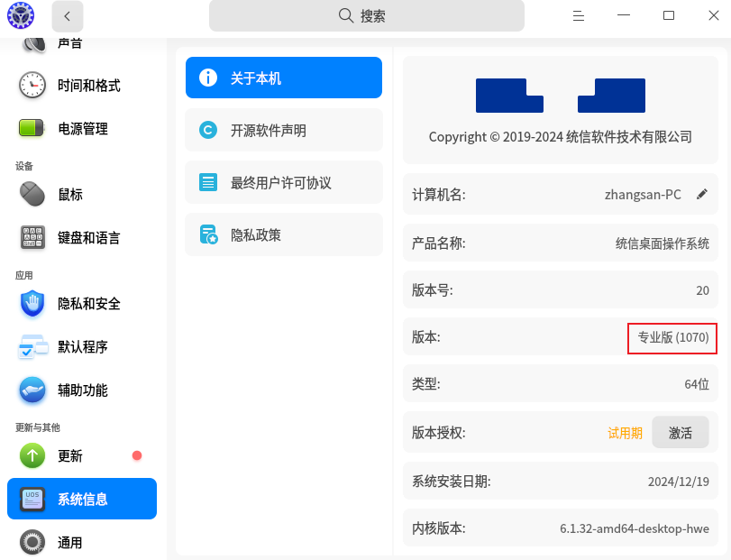
Task: Open 更新 settings
Action: tap(82, 455)
